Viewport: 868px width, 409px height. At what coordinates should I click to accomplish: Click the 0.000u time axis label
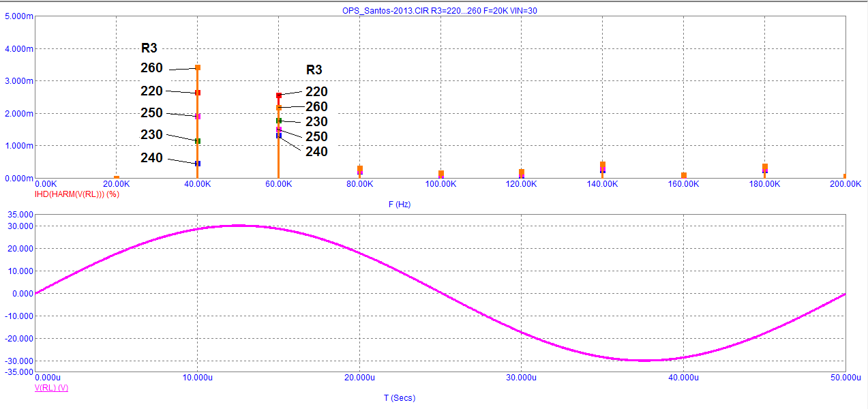(49, 378)
